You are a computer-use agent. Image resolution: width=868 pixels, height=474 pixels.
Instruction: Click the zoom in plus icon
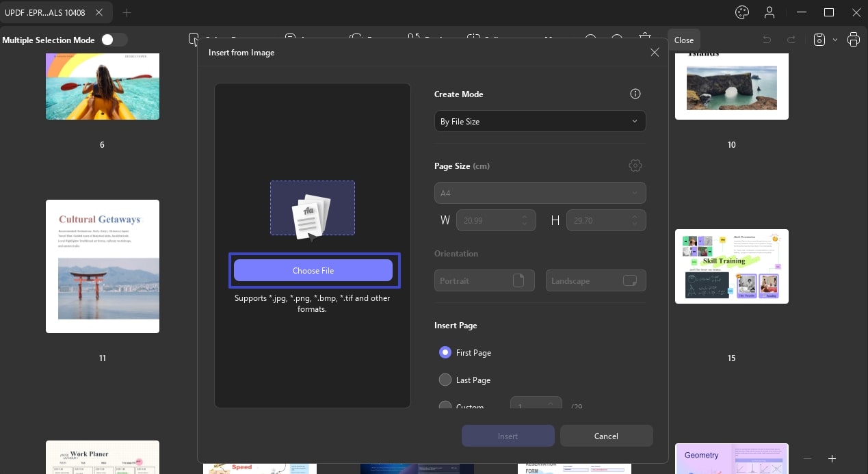coord(832,458)
